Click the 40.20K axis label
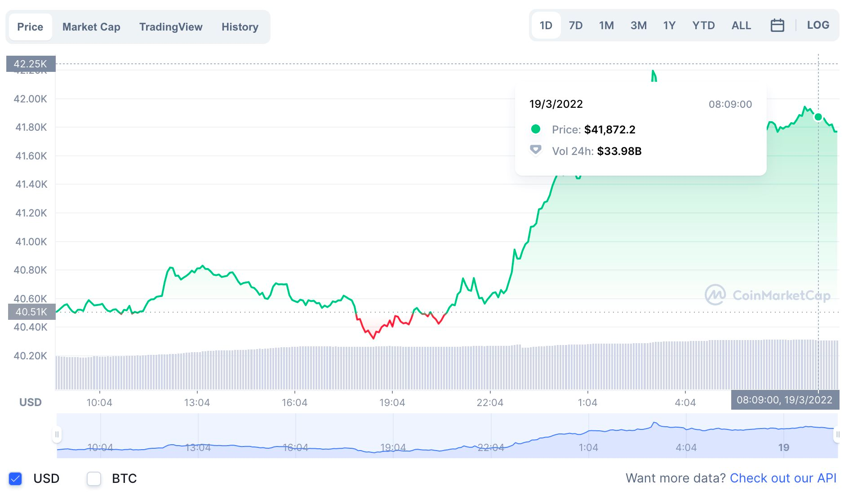Image resolution: width=862 pixels, height=504 pixels. (x=31, y=356)
